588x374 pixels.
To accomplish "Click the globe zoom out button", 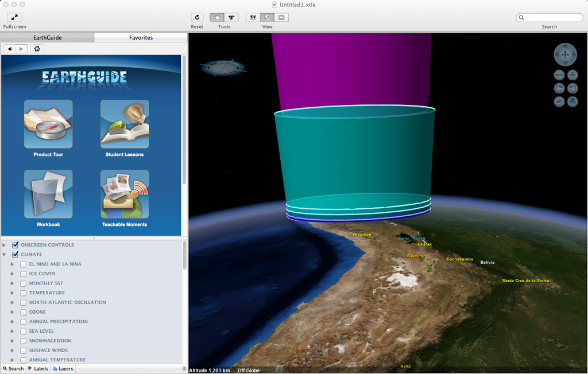I will tap(559, 75).
